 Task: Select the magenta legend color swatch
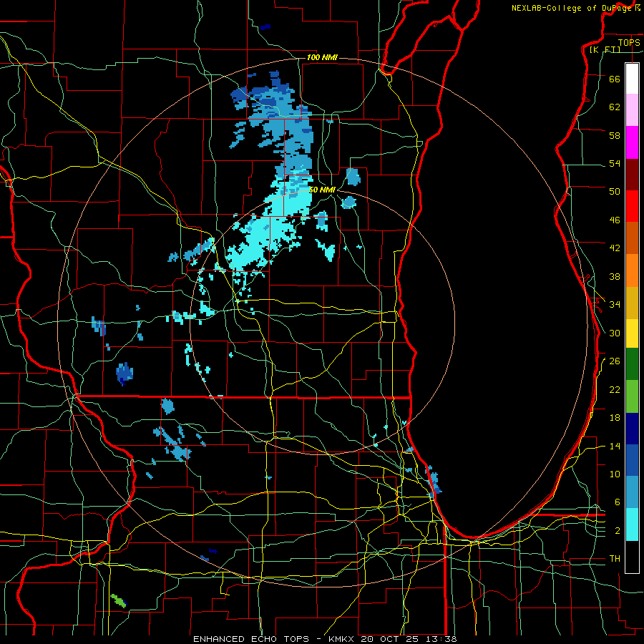(x=632, y=142)
